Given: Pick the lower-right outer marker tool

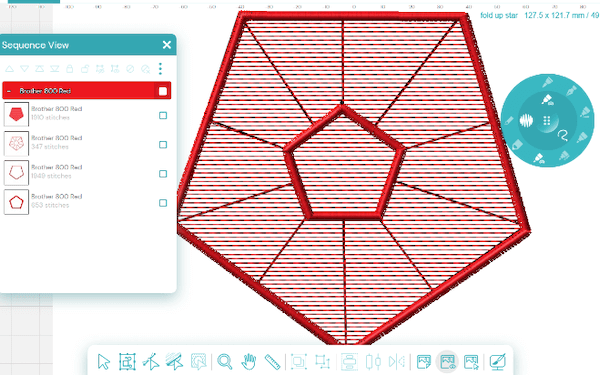Looking at the screenshot, I should (582, 137).
